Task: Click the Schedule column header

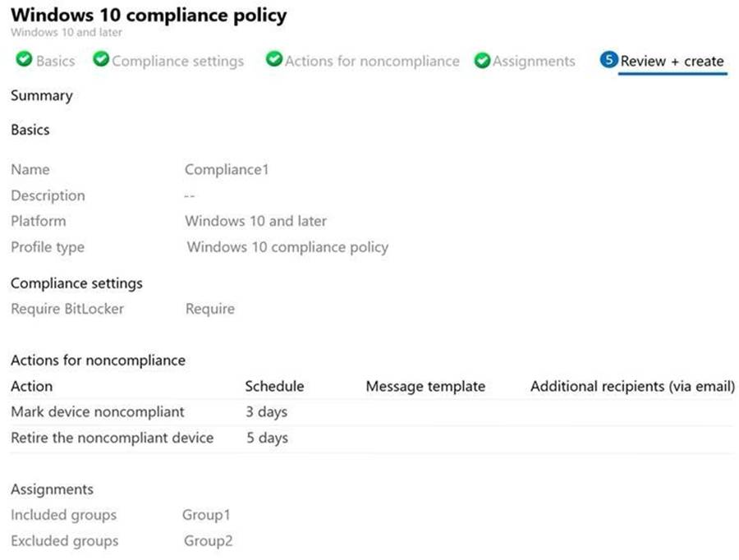Action: point(274,386)
